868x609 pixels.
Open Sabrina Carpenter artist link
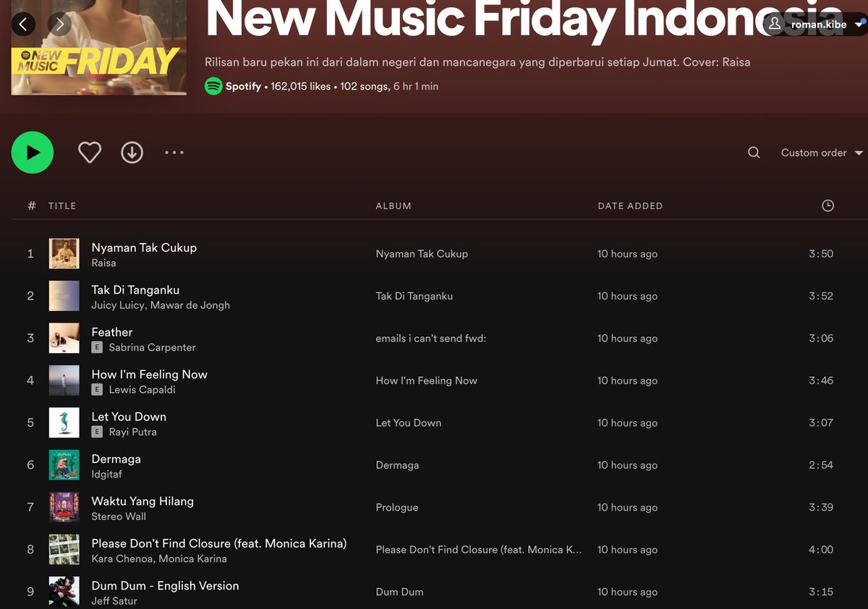click(152, 347)
